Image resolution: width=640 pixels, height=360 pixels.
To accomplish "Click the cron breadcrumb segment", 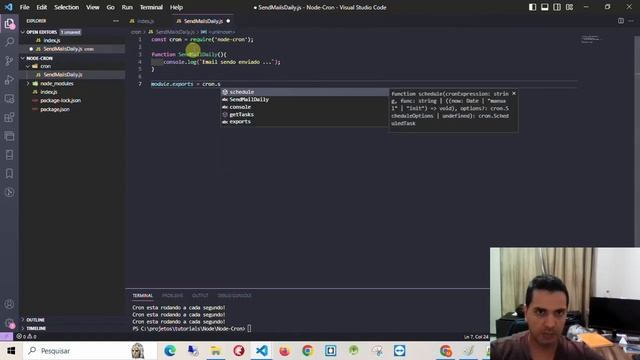I will (x=136, y=32).
